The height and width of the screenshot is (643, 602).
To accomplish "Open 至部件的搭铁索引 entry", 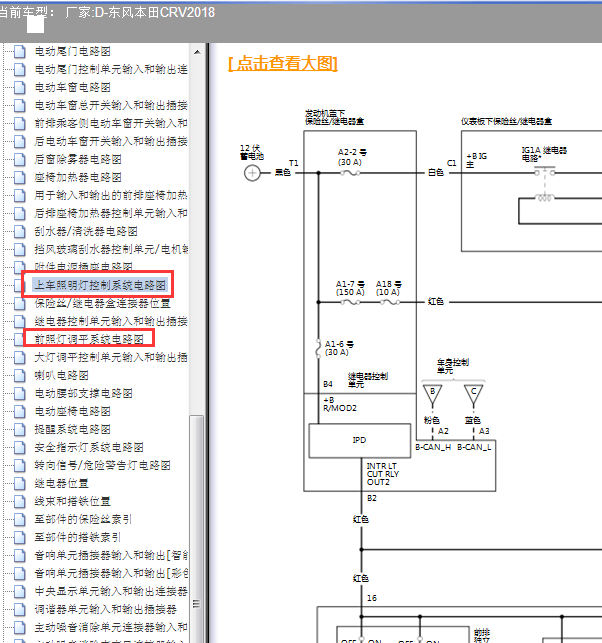I will click(78, 537).
